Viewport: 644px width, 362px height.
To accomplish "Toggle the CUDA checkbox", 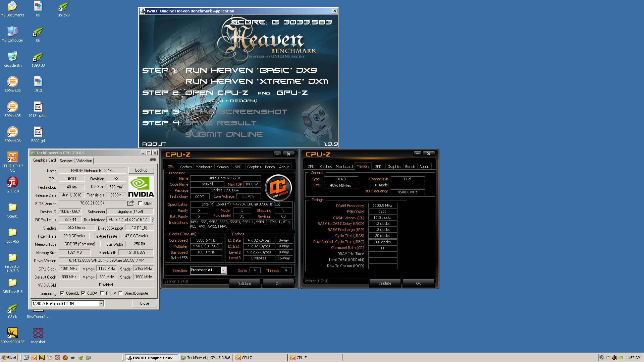I will coord(83,293).
